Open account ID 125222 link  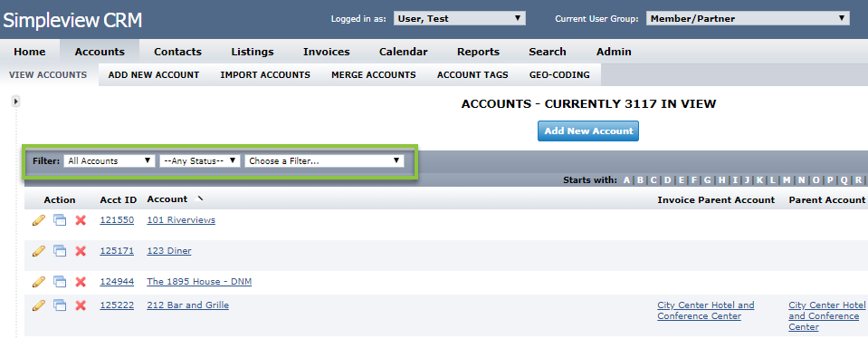tap(117, 305)
